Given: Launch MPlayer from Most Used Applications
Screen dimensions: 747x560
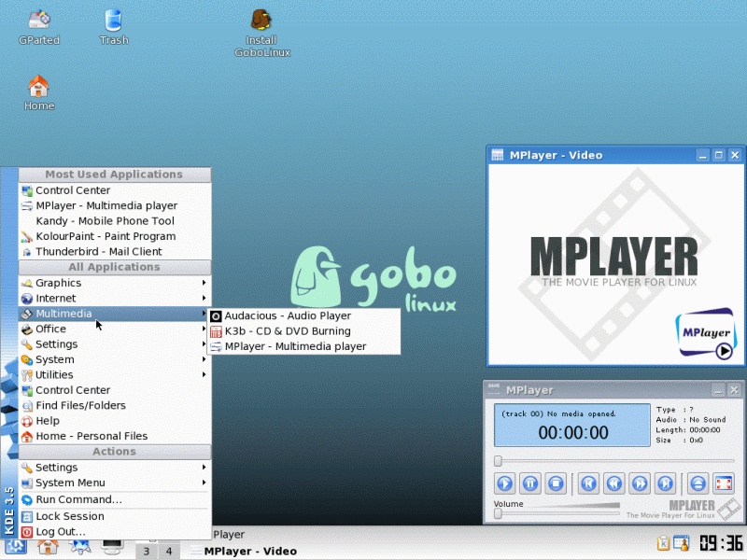Looking at the screenshot, I should 115,205.
